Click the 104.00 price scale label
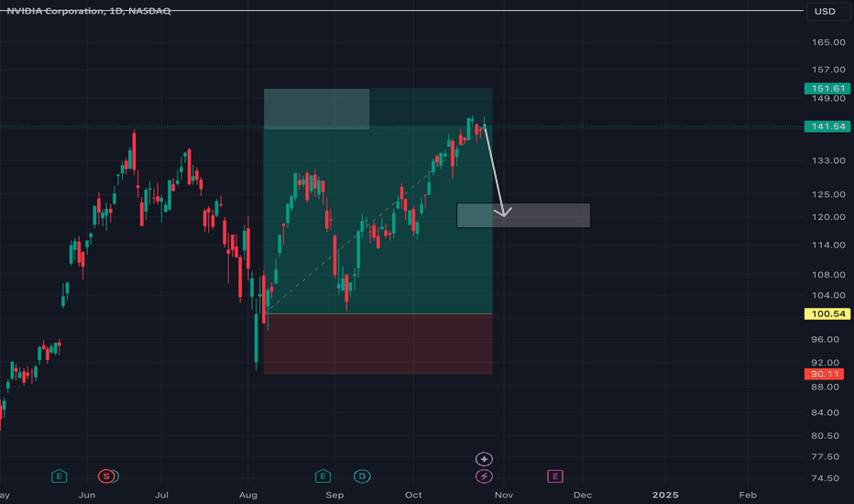Screen dimensions: 854x504 click(x=827, y=295)
